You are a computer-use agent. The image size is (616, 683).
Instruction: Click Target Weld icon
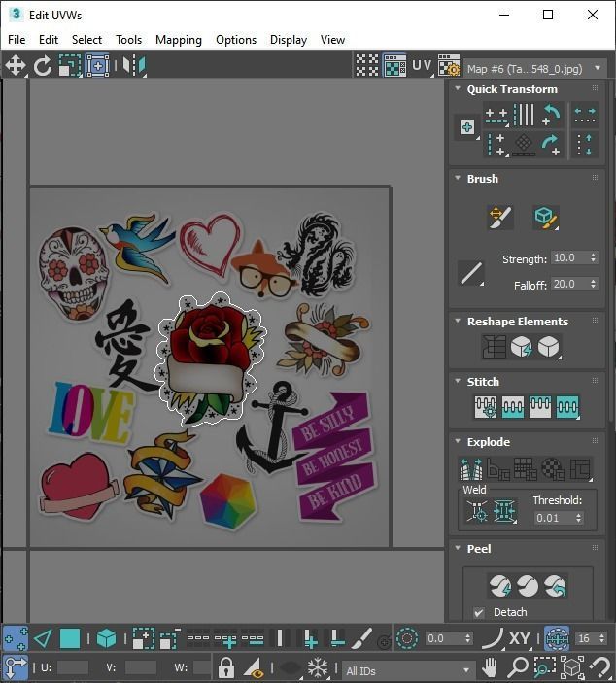(x=477, y=510)
